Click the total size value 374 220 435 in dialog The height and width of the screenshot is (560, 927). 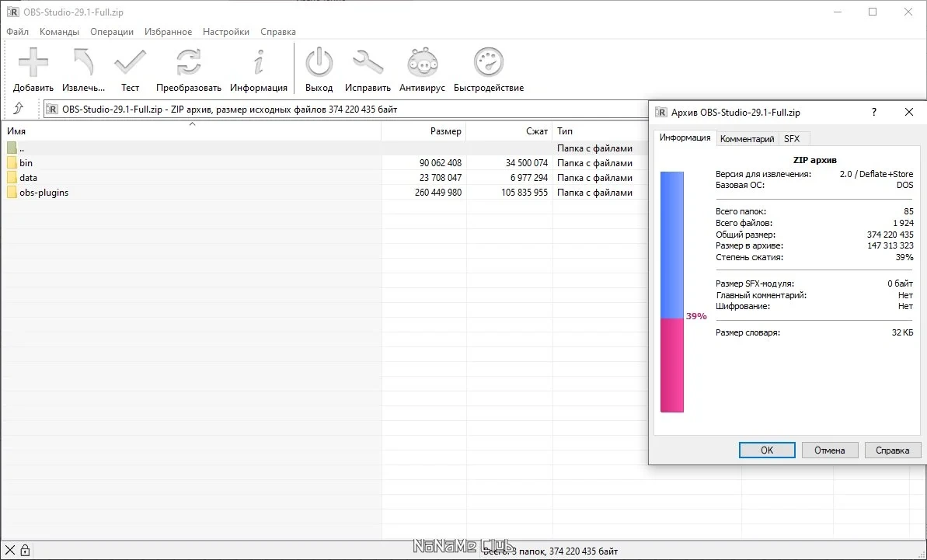[x=890, y=235]
